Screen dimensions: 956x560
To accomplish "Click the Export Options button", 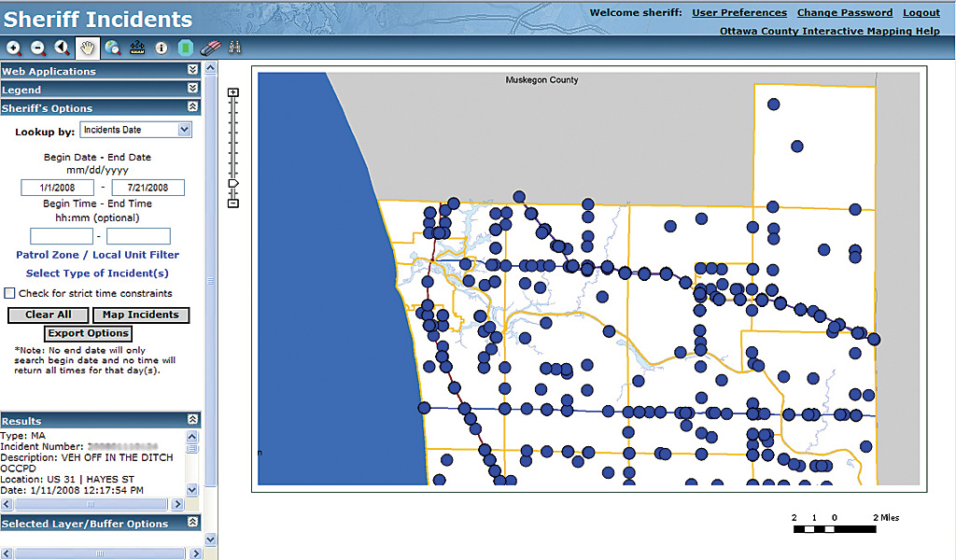I will (88, 333).
